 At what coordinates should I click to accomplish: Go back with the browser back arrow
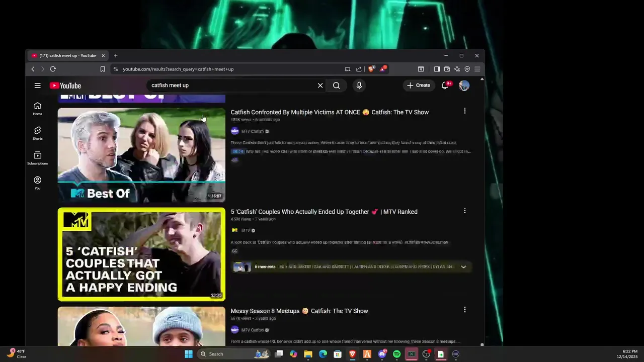(33, 69)
